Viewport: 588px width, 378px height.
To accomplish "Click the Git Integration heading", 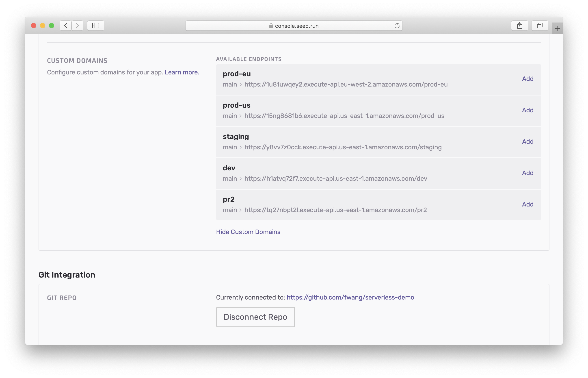I will (67, 275).
